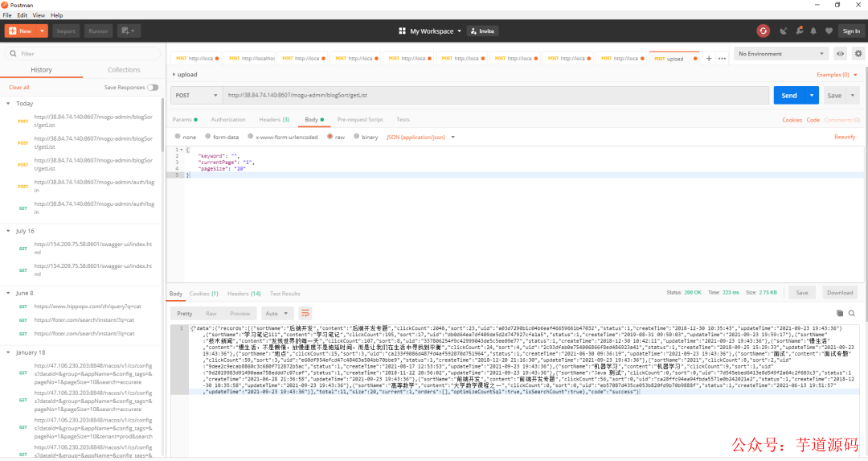
Task: Click the New button
Action: tap(20, 31)
